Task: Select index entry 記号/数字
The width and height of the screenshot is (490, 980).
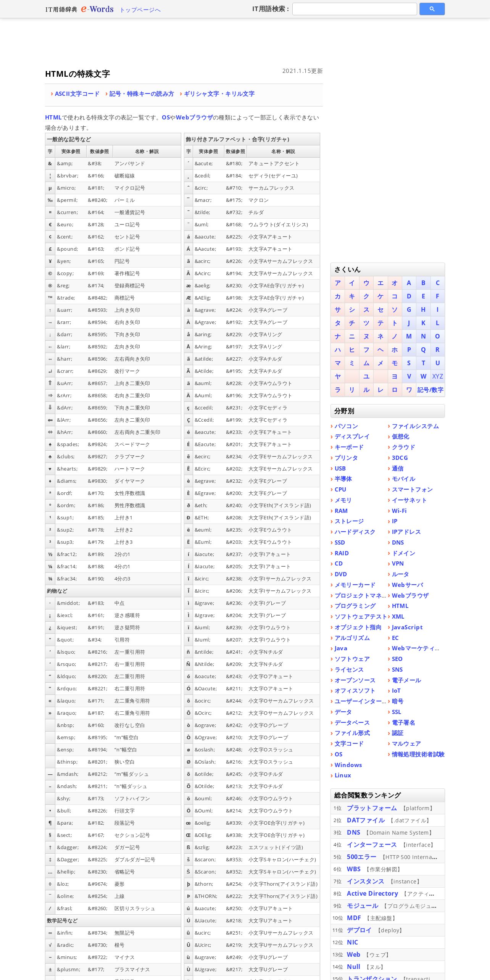Action: point(430,390)
